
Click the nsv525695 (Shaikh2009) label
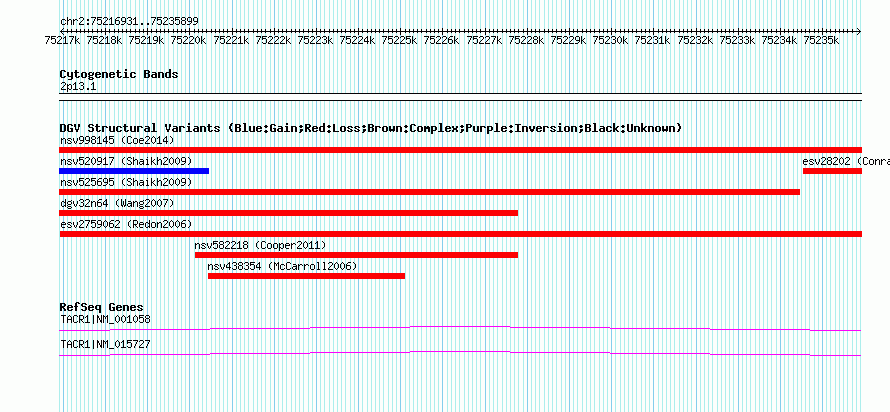126,182
